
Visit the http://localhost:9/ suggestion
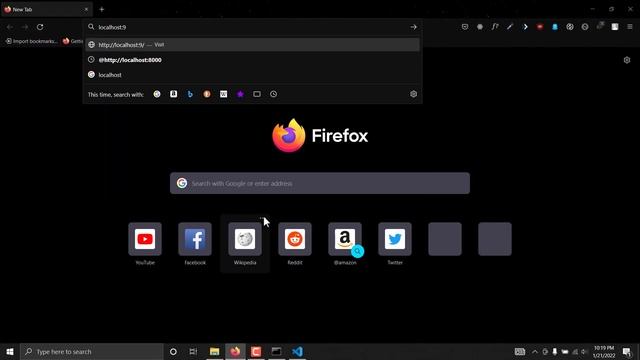252,45
